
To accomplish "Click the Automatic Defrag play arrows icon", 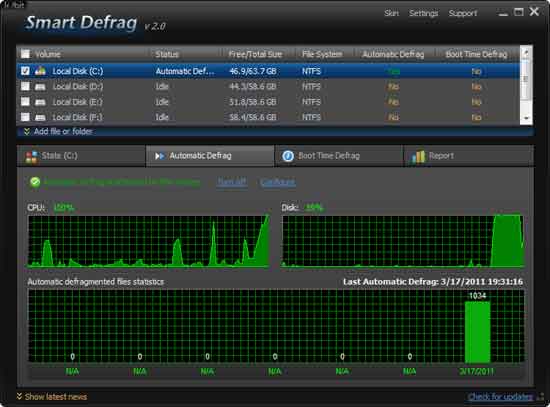I will (160, 156).
